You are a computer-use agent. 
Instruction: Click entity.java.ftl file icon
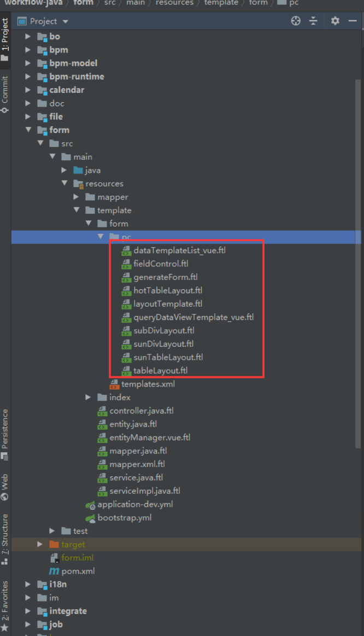(x=103, y=425)
